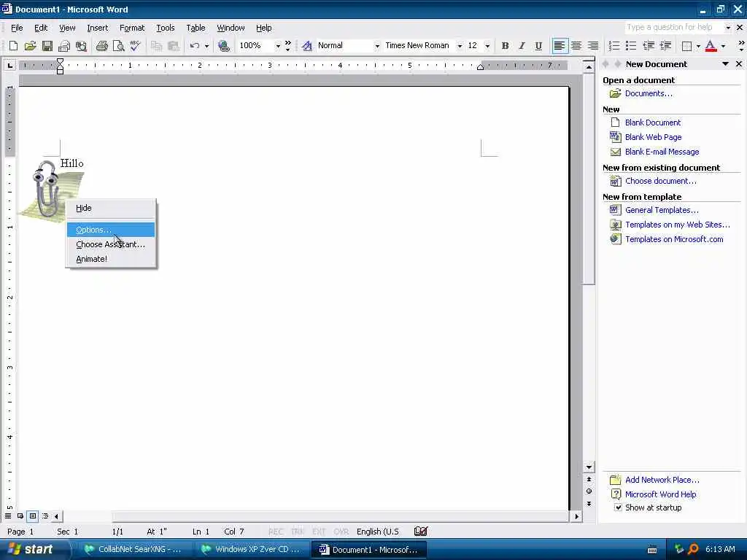Click the Select Browse Object button
The height and width of the screenshot is (560, 747).
589,491
